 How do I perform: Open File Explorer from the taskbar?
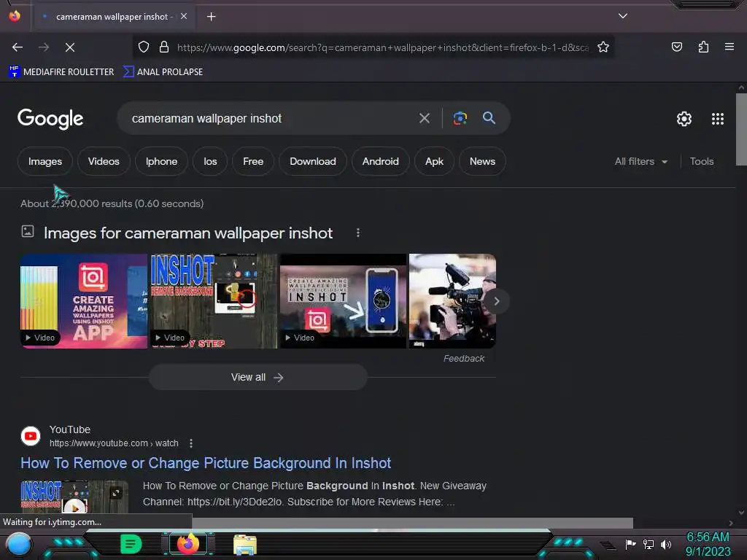click(245, 544)
